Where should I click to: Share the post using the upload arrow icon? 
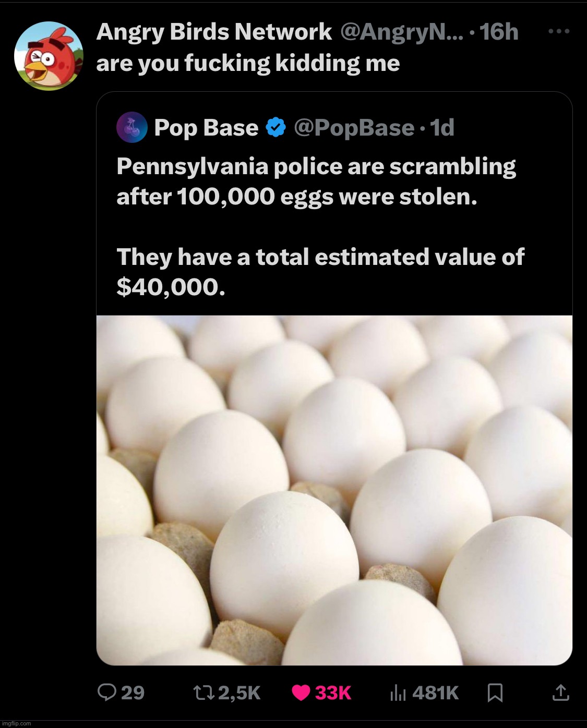coord(560,693)
